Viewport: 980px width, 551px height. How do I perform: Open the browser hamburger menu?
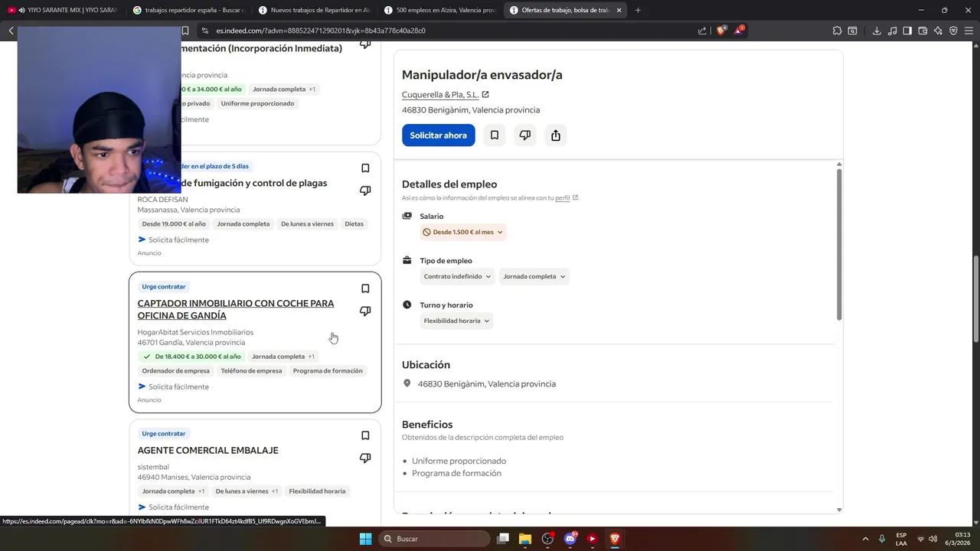[x=969, y=31]
